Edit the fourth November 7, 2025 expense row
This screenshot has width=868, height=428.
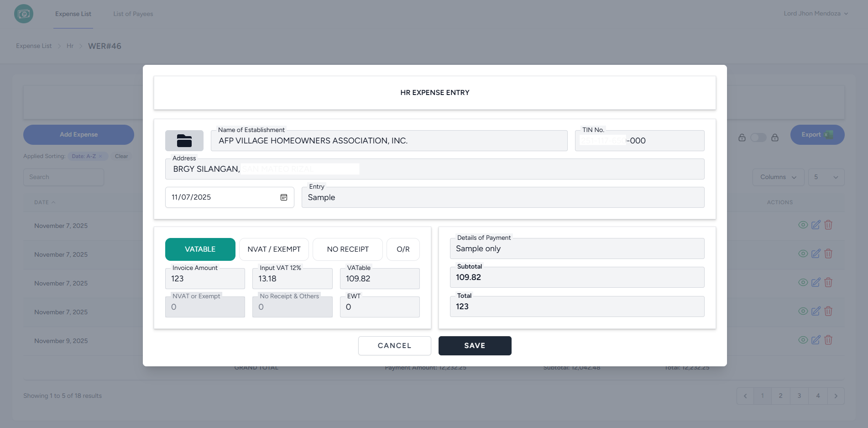tap(816, 311)
